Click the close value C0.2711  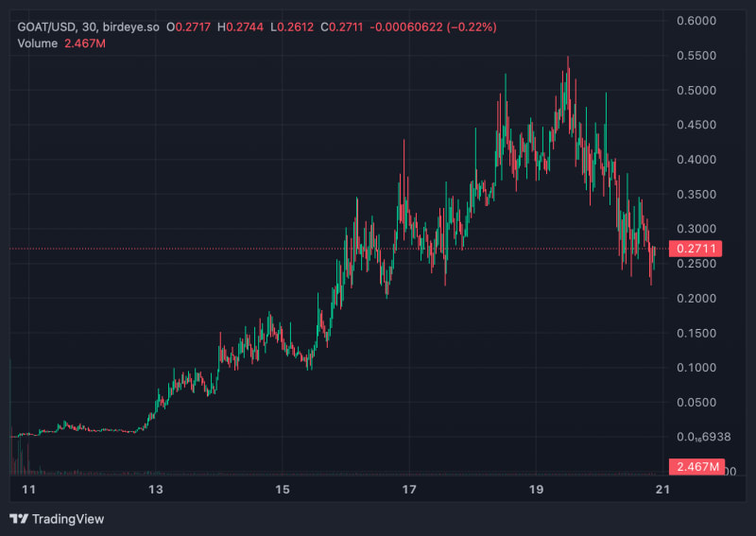click(342, 27)
